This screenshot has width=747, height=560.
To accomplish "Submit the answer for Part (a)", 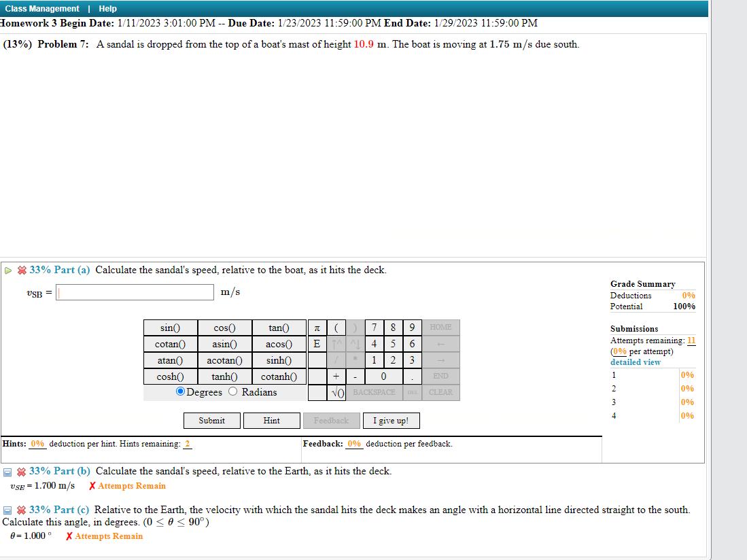I will [211, 420].
